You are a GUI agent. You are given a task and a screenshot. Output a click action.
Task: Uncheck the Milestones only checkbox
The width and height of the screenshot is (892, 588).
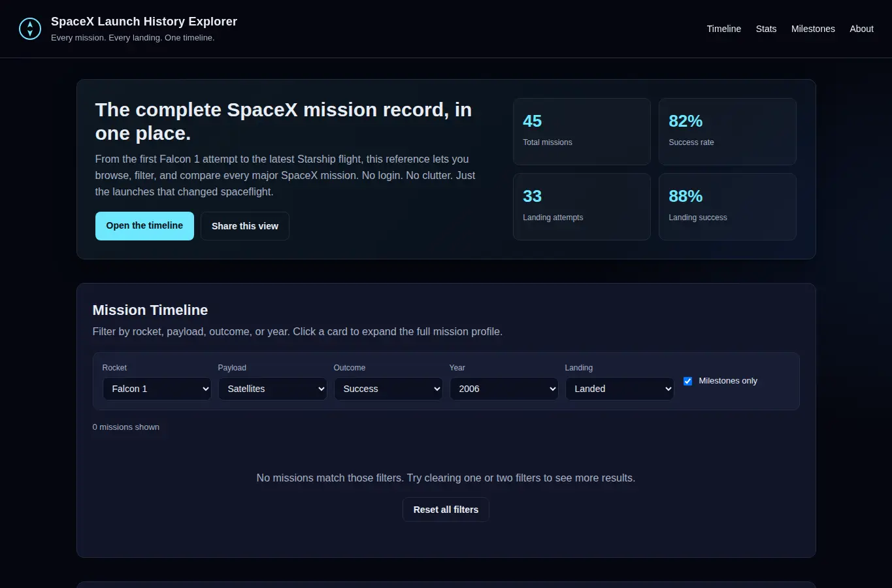click(687, 381)
